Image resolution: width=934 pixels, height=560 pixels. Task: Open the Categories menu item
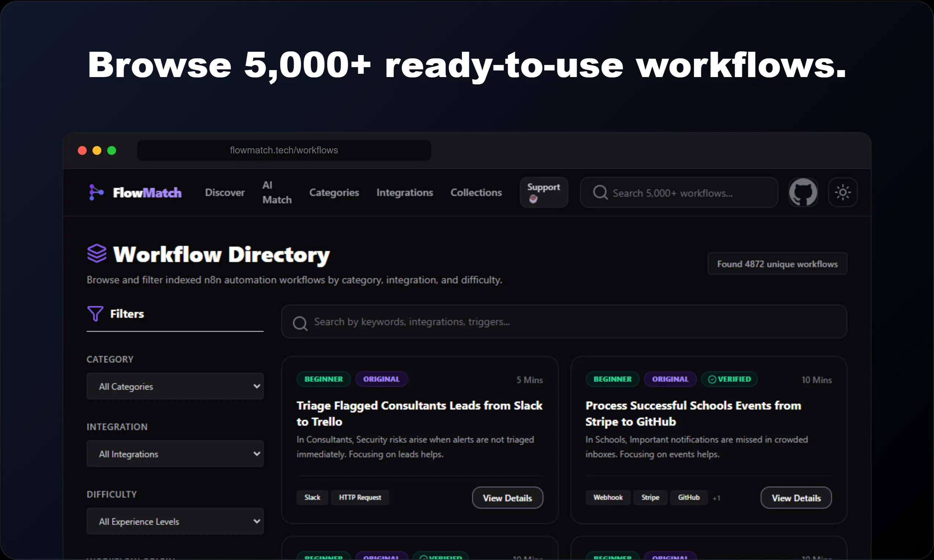[334, 192]
